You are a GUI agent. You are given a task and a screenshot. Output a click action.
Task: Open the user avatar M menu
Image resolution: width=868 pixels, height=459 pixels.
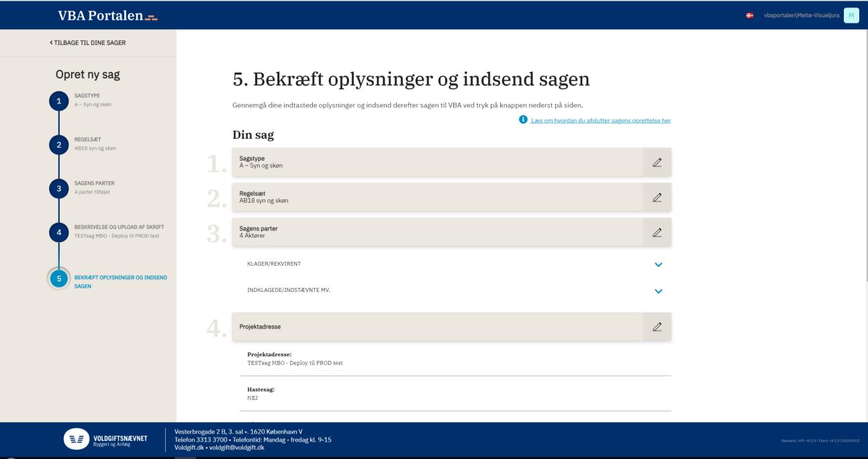[x=851, y=15]
